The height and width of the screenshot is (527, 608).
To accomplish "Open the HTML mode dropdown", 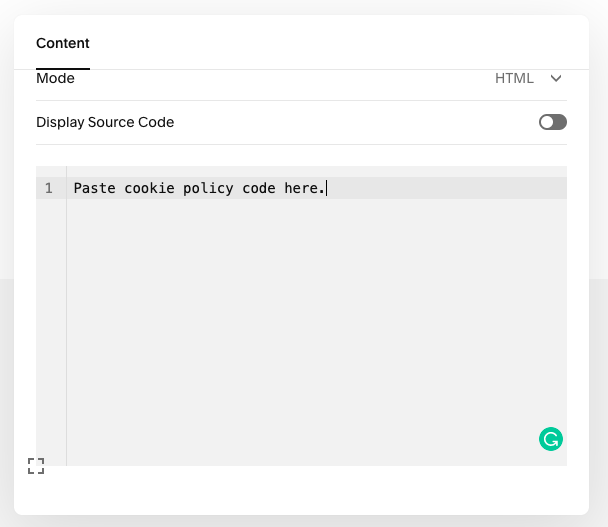I will pos(528,78).
